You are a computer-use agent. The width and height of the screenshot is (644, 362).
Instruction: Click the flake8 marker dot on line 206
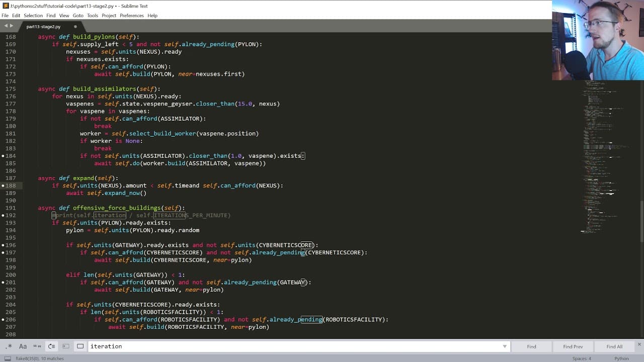pyautogui.click(x=3, y=319)
